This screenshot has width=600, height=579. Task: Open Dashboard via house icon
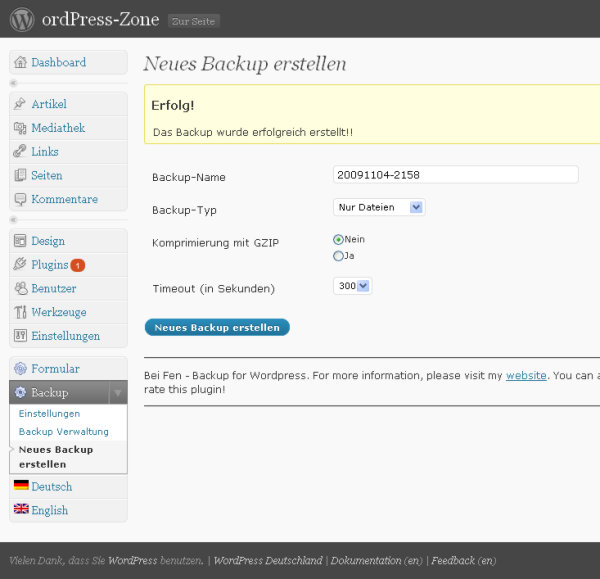(20, 62)
